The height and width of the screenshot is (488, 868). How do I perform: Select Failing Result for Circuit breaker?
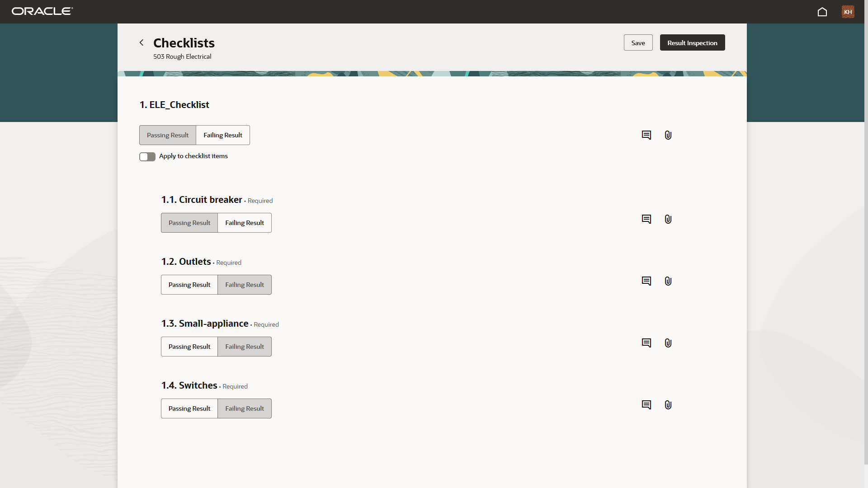245,222
